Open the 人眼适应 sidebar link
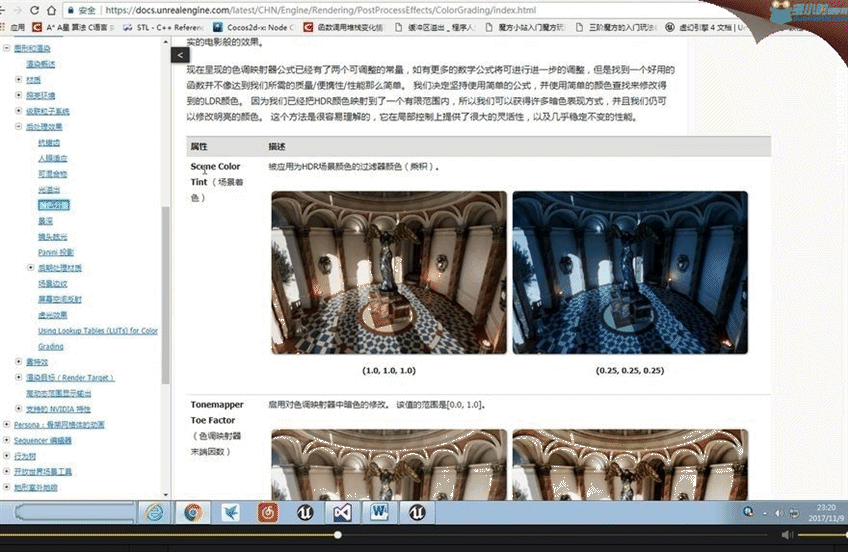 52,158
